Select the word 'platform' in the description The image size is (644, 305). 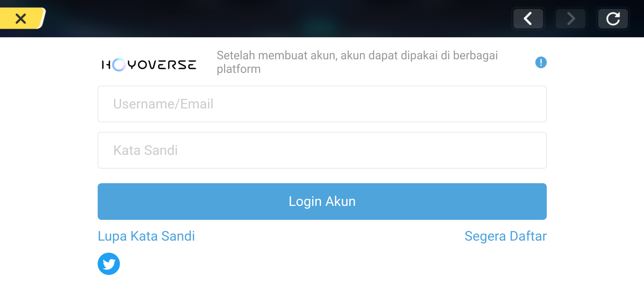tap(239, 69)
